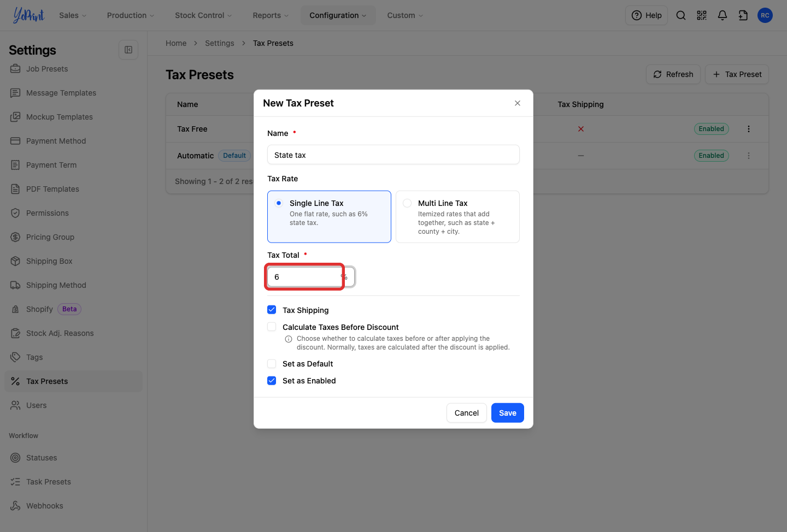Expand the Reports menu

[271, 15]
